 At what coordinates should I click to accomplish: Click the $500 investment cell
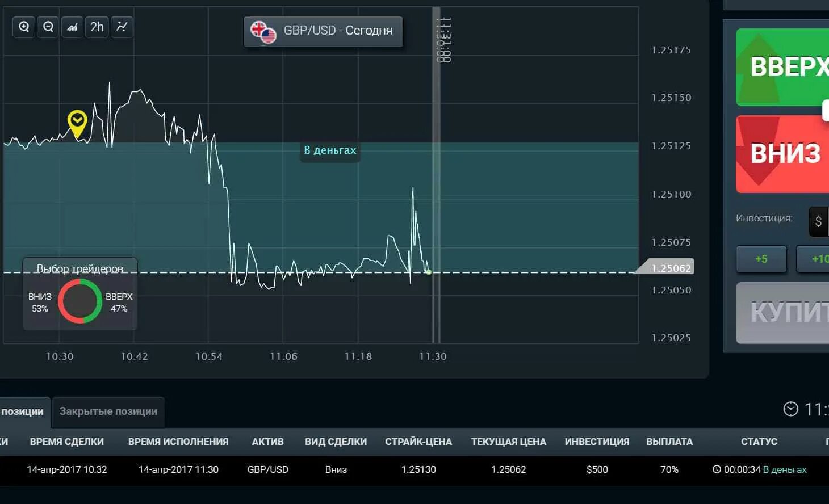[x=597, y=469]
